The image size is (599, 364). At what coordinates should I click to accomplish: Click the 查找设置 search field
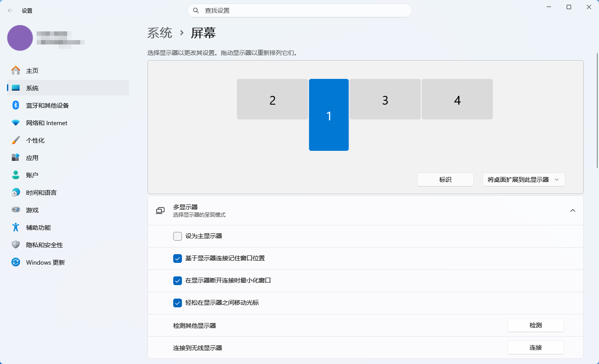point(300,10)
